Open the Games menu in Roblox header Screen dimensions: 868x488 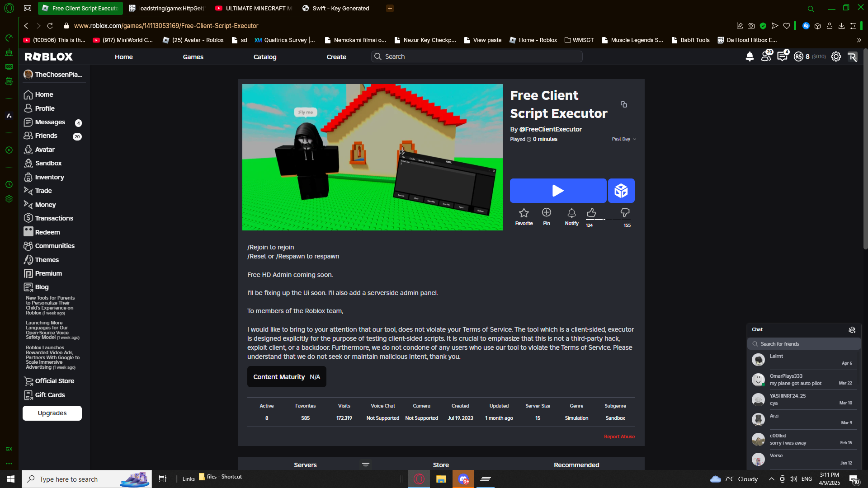(x=193, y=57)
